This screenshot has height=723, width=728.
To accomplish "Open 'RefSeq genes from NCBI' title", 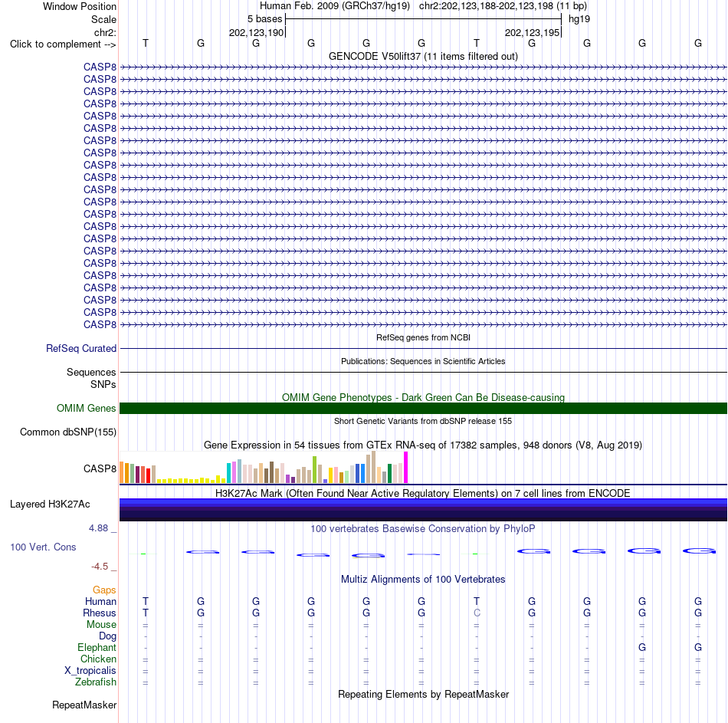I will pyautogui.click(x=423, y=337).
